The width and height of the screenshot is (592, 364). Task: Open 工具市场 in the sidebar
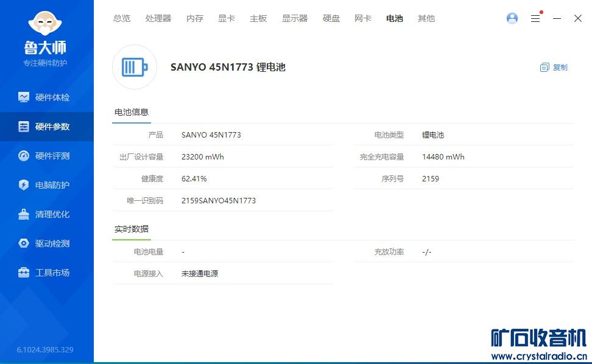[47, 273]
